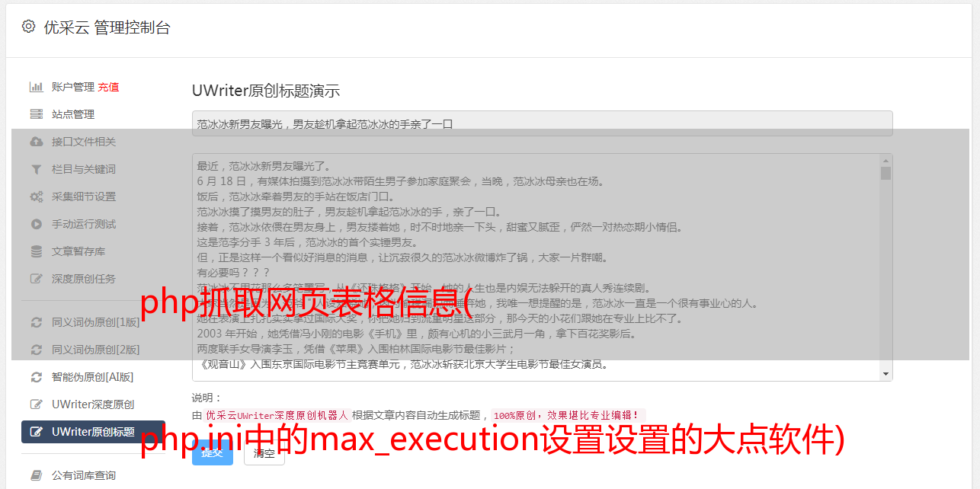The height and width of the screenshot is (489, 980).
Task: Select the active UWriter原创标题 menu item
Action: (93, 432)
